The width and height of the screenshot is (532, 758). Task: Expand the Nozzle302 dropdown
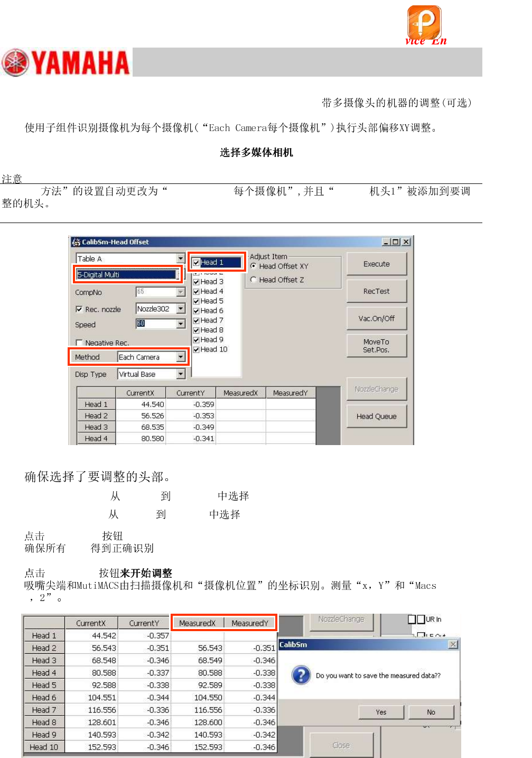pyautogui.click(x=181, y=308)
